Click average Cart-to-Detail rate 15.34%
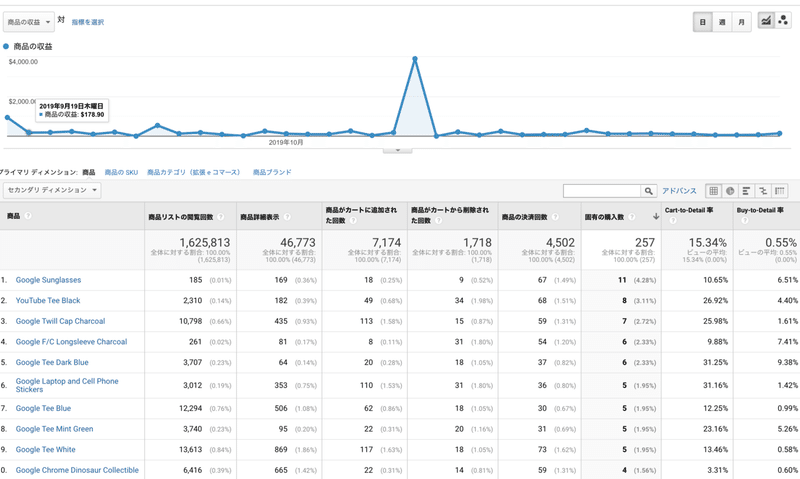 708,242
